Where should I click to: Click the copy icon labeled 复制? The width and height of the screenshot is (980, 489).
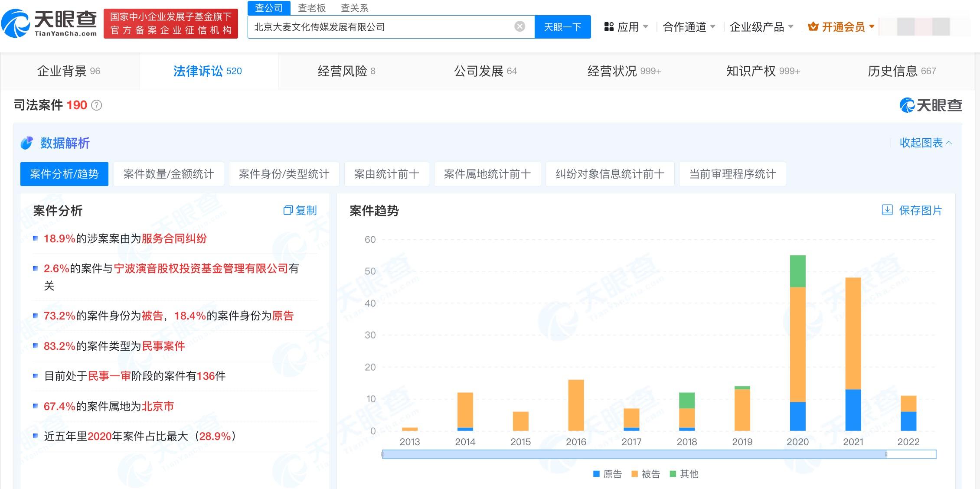point(288,211)
